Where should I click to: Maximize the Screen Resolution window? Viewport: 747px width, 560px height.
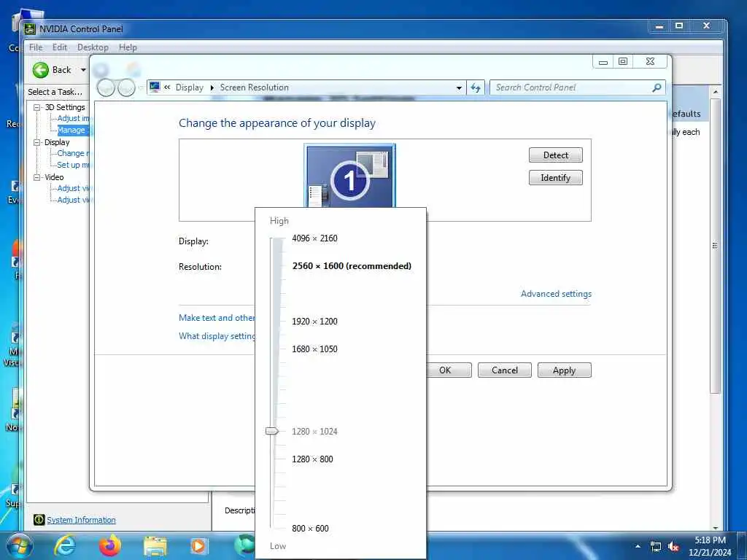point(623,61)
